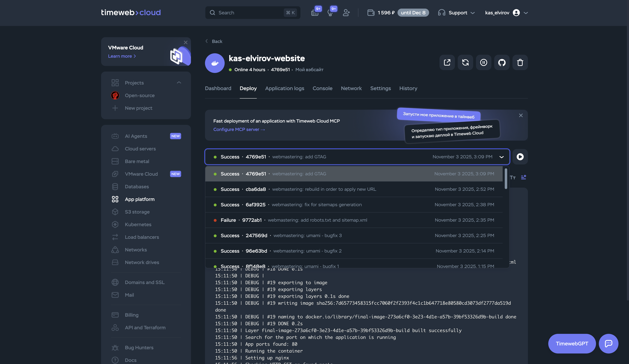Pause the kas-elvirov-website application

click(484, 63)
